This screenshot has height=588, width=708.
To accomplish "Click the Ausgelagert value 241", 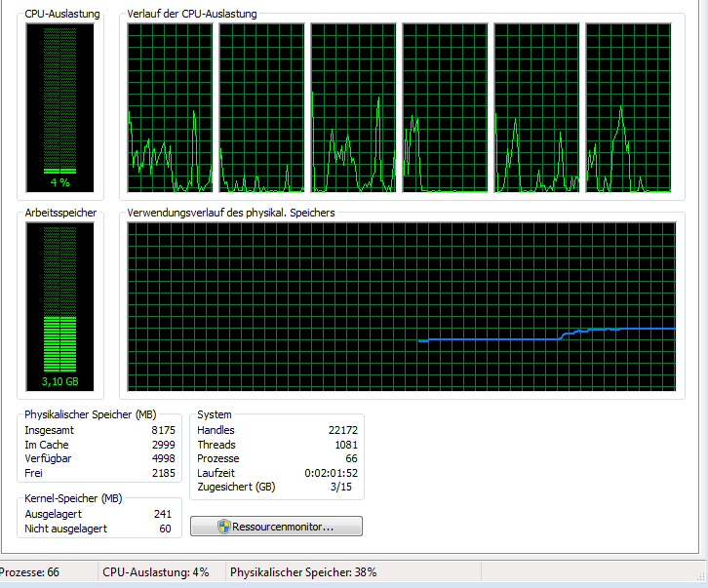I will pyautogui.click(x=163, y=514).
